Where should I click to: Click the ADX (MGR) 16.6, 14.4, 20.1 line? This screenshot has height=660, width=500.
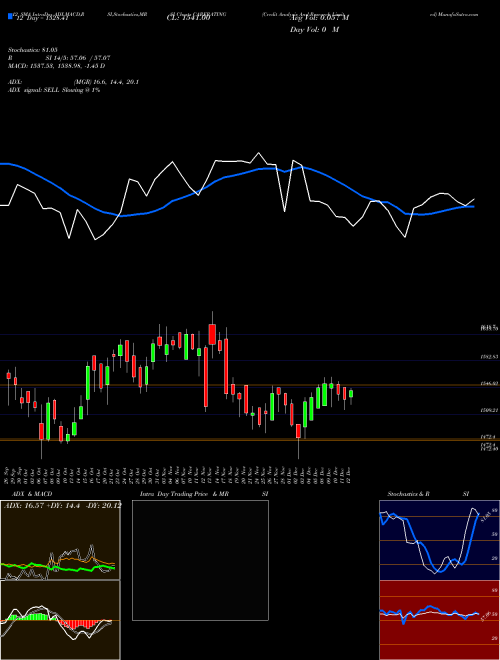click(73, 82)
